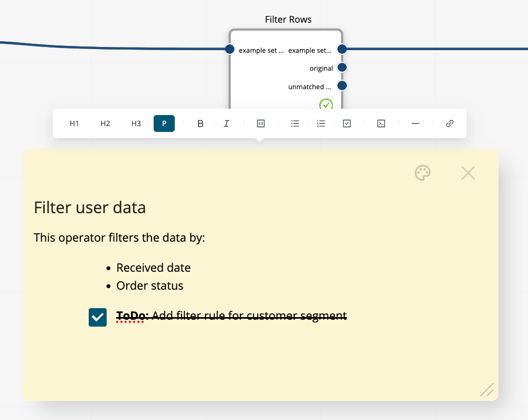528x420 pixels.
Task: Uncheck the completed ToDo item
Action: point(97,317)
